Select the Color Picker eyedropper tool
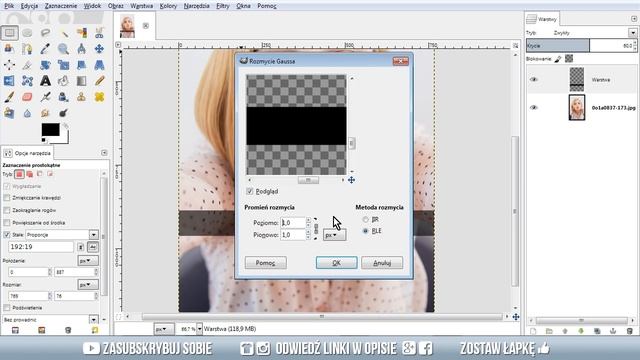This screenshot has height=360, width=640. tap(45, 49)
